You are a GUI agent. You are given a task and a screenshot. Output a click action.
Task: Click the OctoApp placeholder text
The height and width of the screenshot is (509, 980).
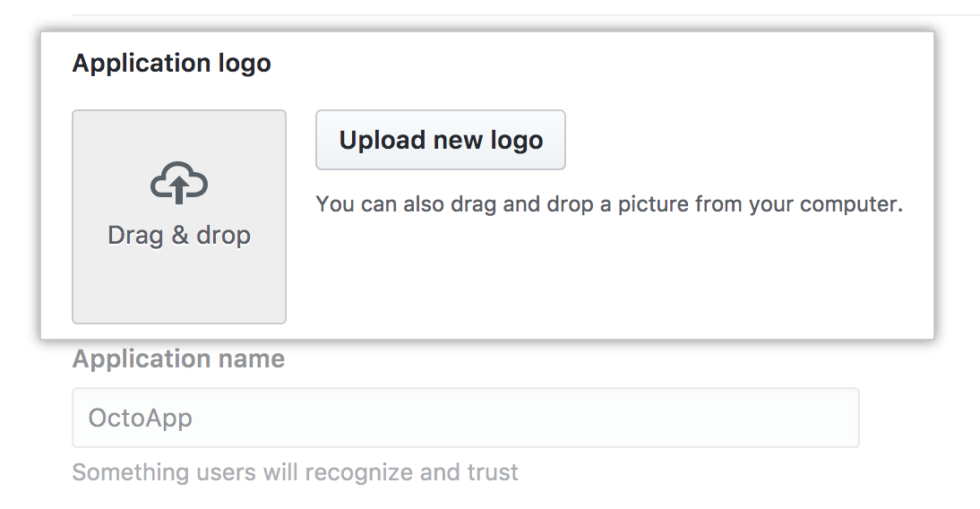140,418
